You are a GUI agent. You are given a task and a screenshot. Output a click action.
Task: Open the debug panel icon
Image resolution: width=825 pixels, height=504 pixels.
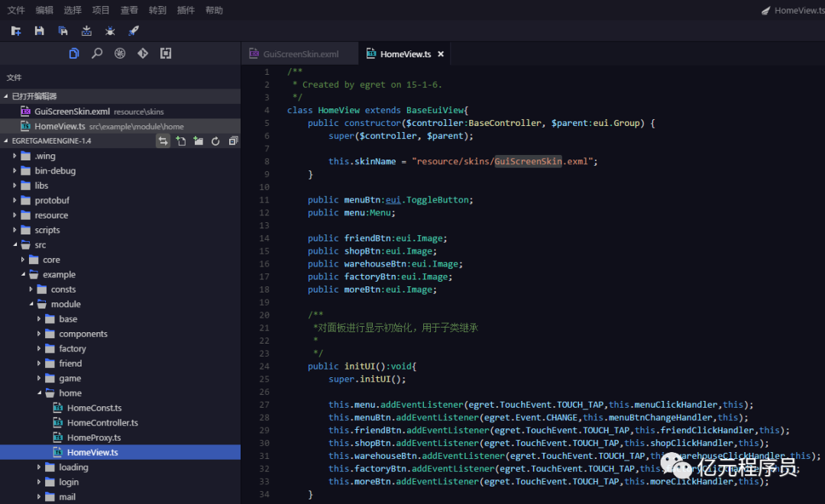[x=120, y=53]
